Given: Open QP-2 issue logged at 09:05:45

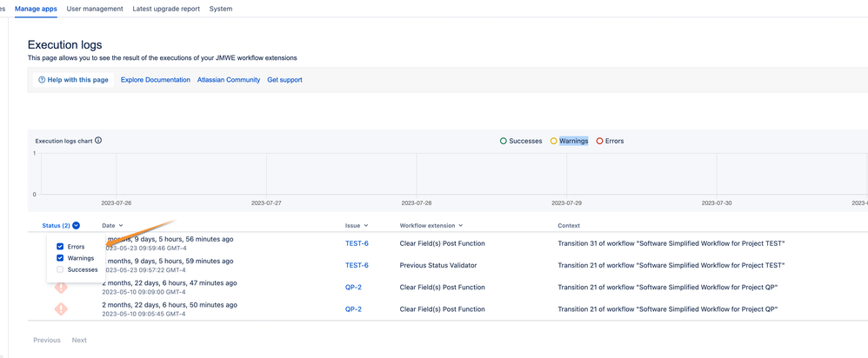Looking at the screenshot, I should click(x=353, y=309).
